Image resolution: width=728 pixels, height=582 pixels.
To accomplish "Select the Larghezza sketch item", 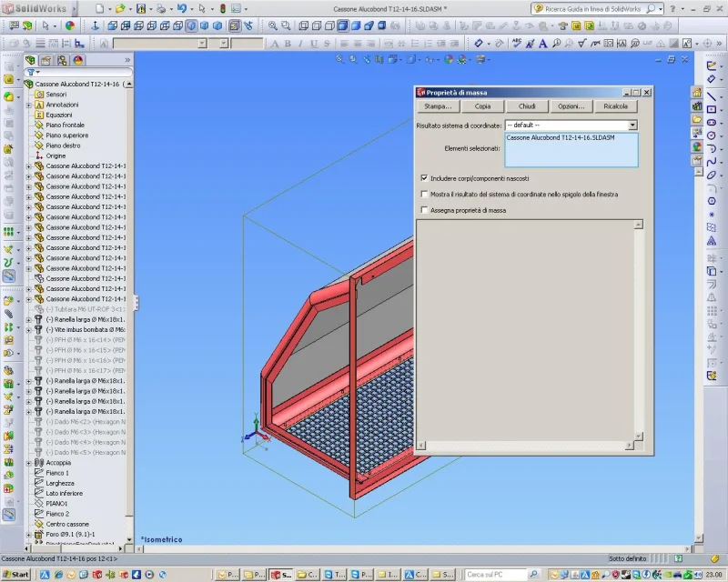I will pos(60,483).
